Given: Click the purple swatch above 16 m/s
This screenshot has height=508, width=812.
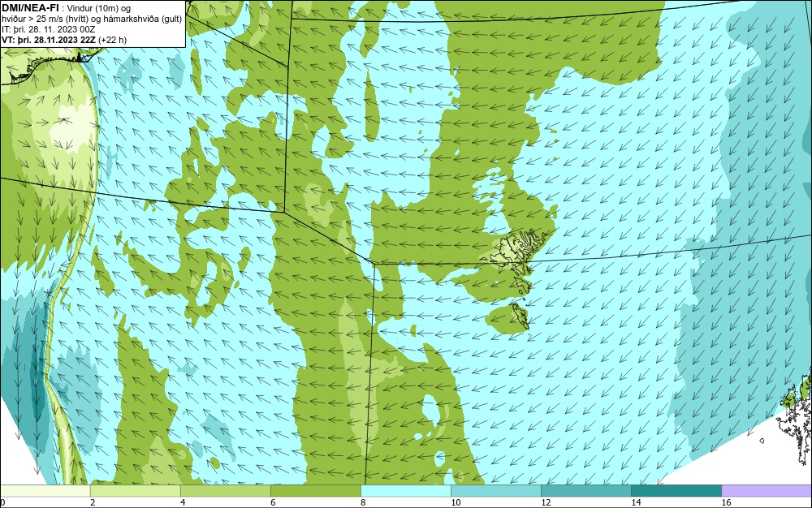Looking at the screenshot, I should pos(767,491).
